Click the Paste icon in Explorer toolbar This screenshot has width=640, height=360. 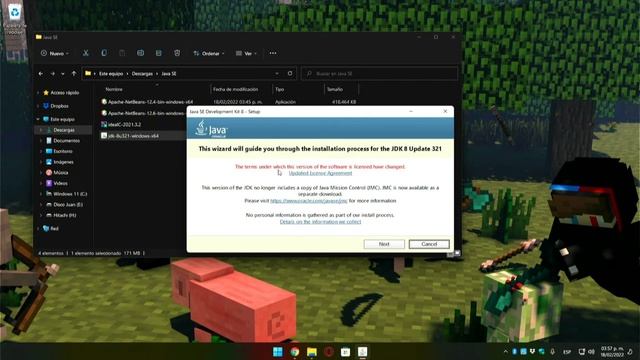tap(122, 53)
